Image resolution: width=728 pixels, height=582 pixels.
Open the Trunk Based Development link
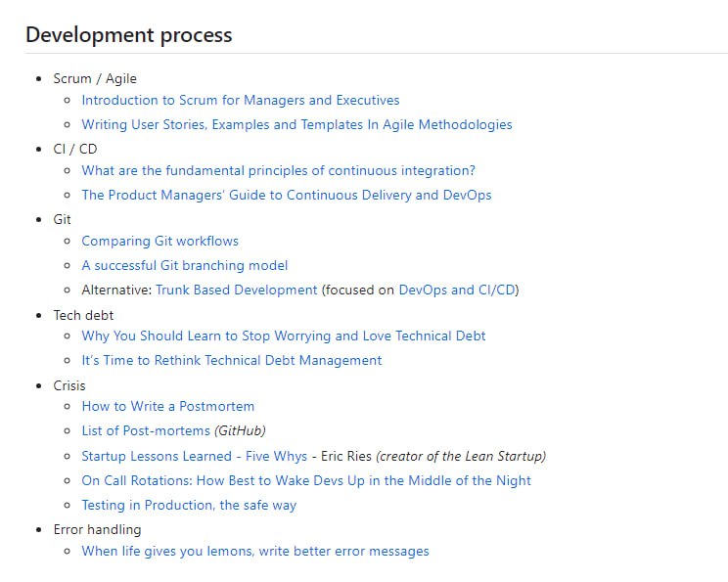(x=236, y=290)
